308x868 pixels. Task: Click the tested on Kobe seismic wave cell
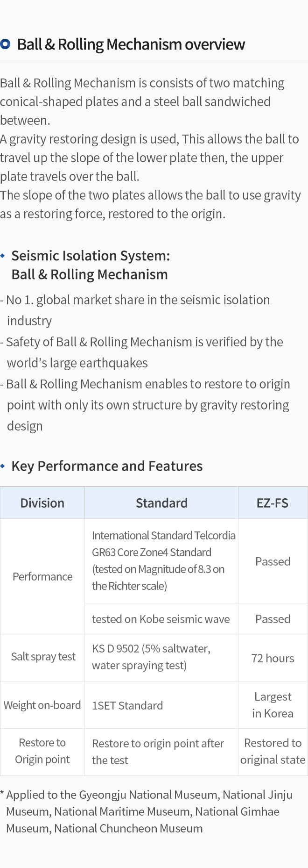(161, 619)
